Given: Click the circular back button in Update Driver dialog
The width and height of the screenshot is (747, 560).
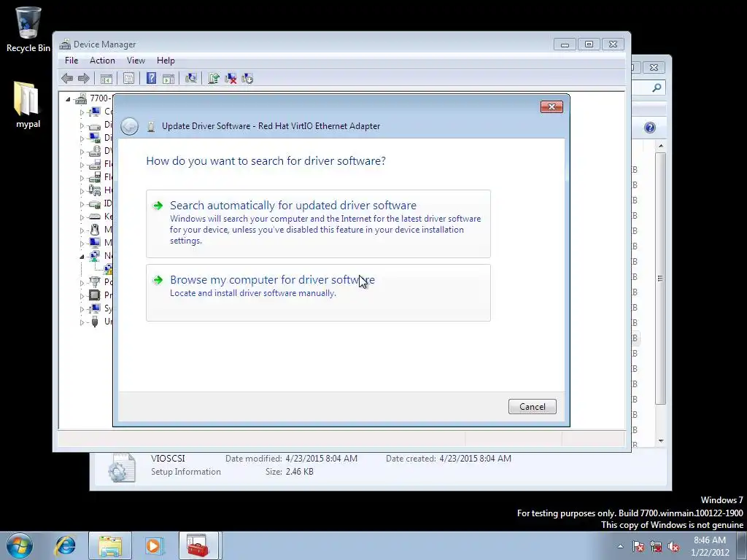Looking at the screenshot, I should point(130,126).
